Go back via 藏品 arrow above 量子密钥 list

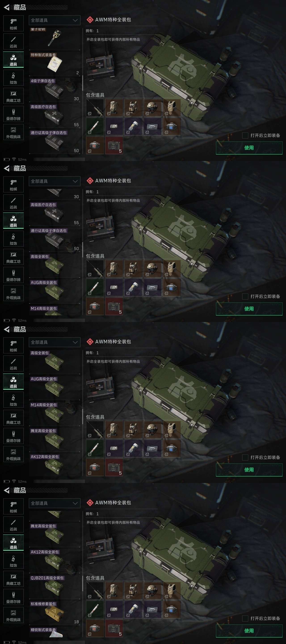(7, 8)
